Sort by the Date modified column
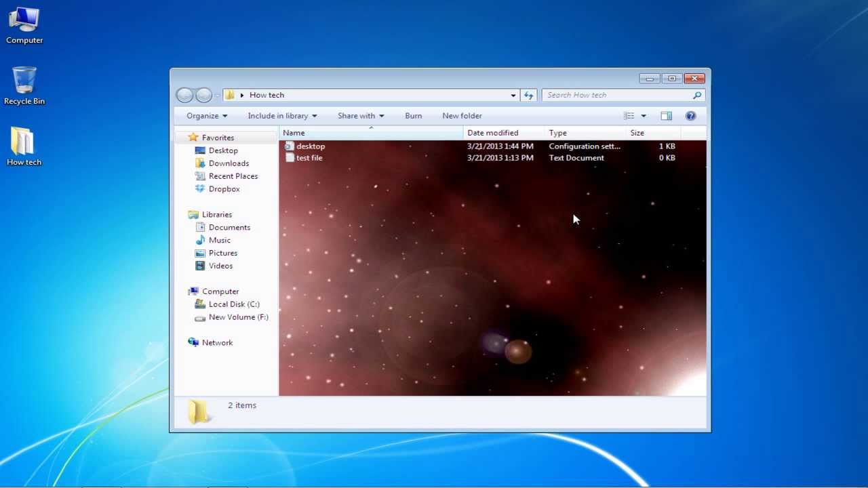Image resolution: width=868 pixels, height=488 pixels. click(504, 133)
